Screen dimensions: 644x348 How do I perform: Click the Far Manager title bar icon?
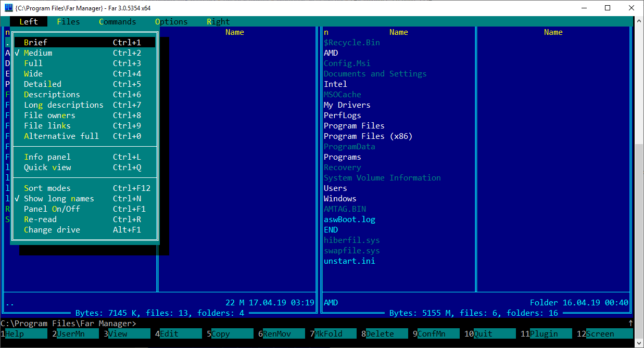[8, 8]
